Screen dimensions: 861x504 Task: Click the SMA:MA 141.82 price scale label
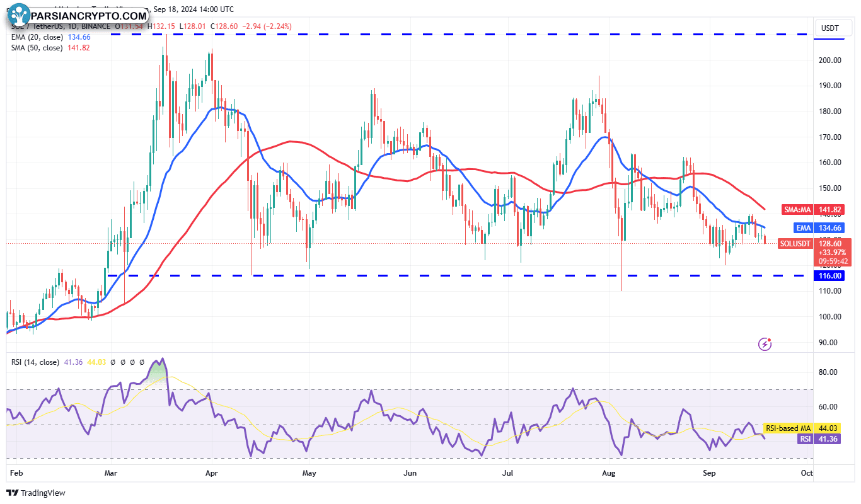click(812, 209)
